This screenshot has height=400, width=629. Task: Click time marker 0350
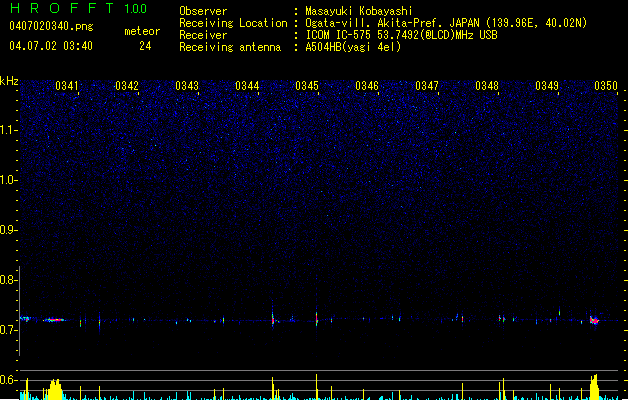606,86
